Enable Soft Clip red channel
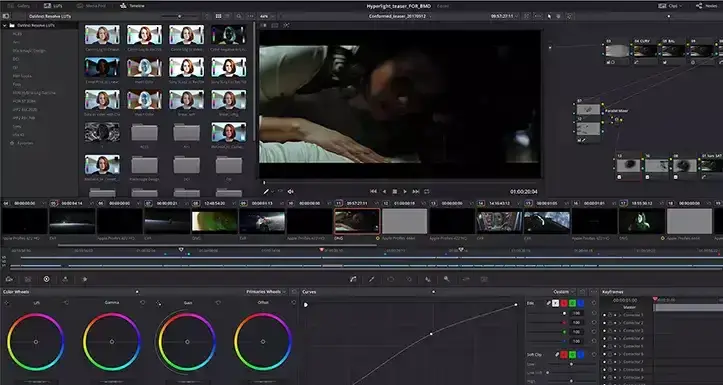 point(564,355)
